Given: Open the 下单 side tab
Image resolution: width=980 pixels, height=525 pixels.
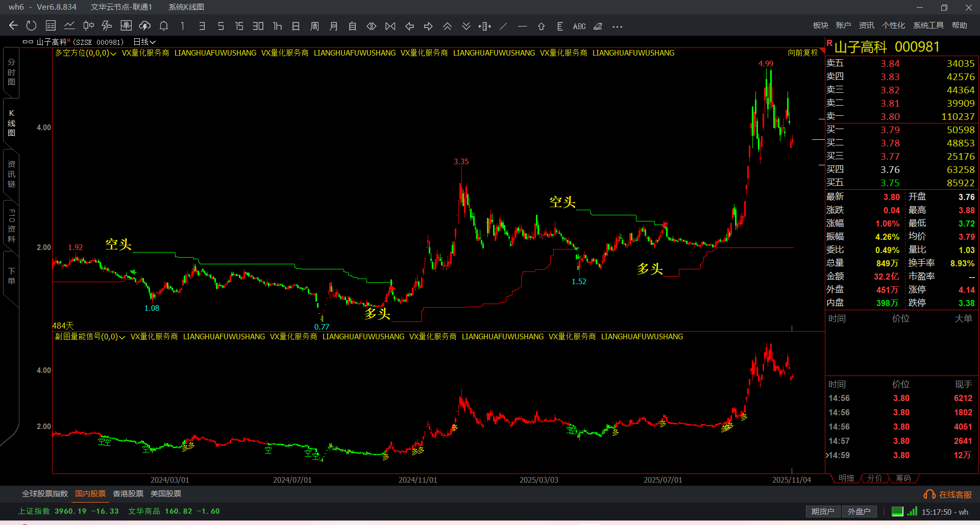Looking at the screenshot, I should click(x=11, y=276).
